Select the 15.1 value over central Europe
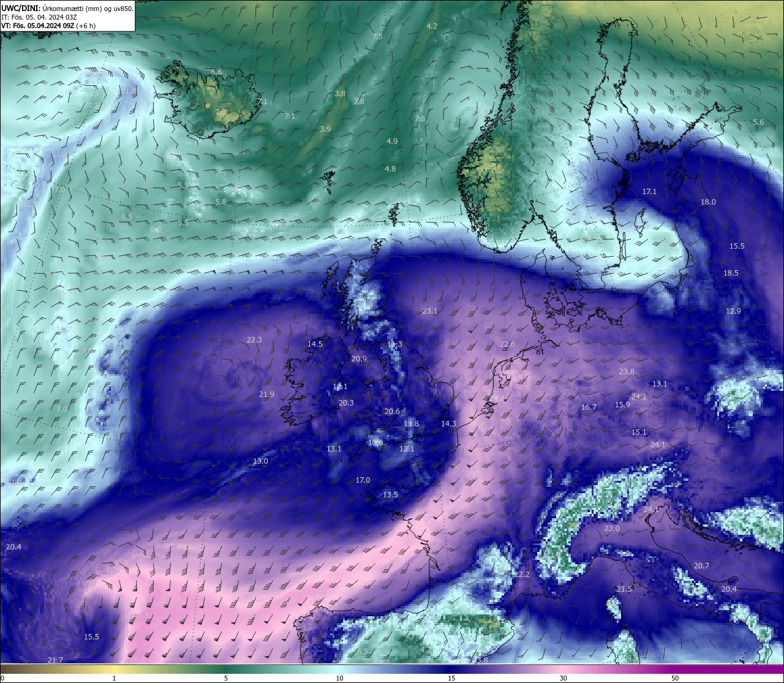The image size is (784, 683). [639, 432]
